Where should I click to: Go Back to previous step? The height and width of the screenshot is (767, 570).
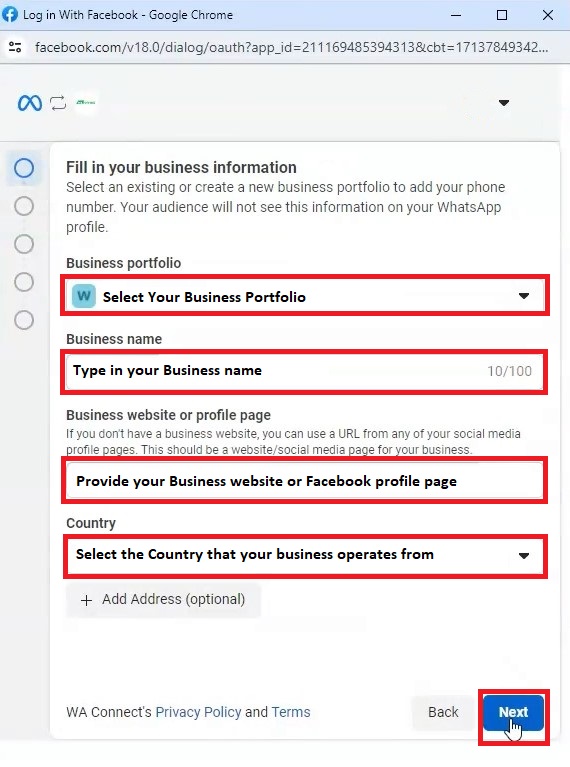pos(443,713)
